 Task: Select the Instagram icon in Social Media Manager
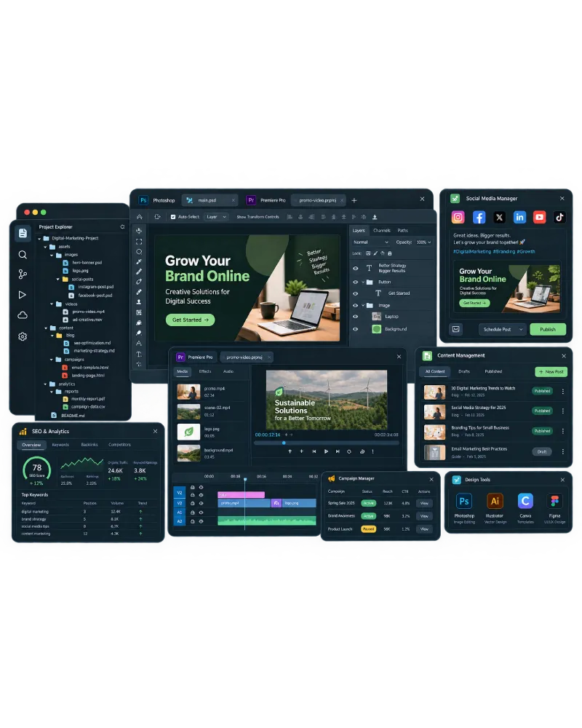click(x=458, y=217)
